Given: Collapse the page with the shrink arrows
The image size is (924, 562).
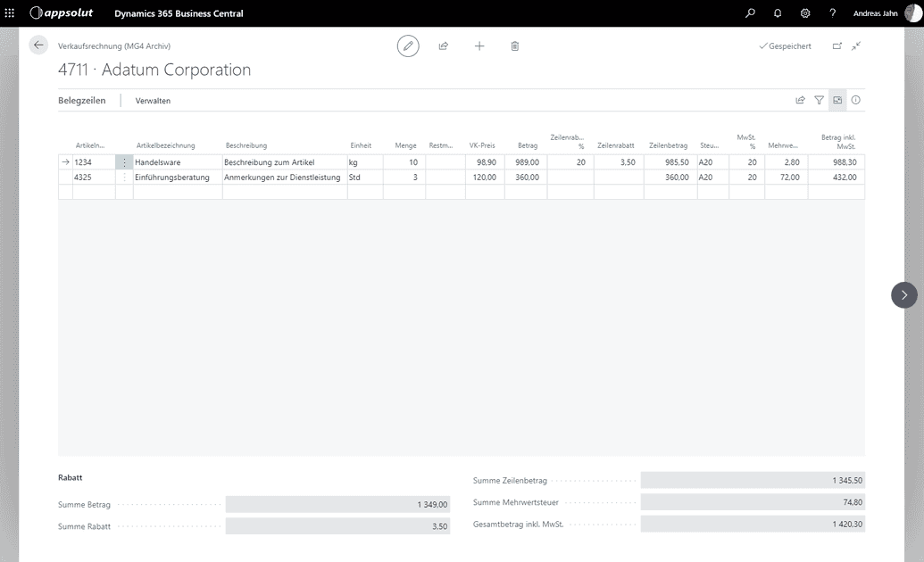Looking at the screenshot, I should coord(856,45).
